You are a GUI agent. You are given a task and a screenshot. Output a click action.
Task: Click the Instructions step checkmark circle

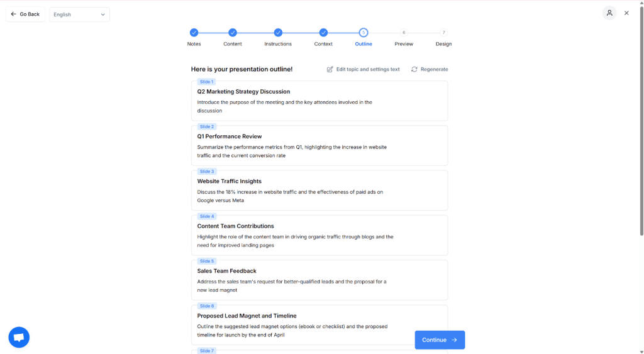coord(278,33)
